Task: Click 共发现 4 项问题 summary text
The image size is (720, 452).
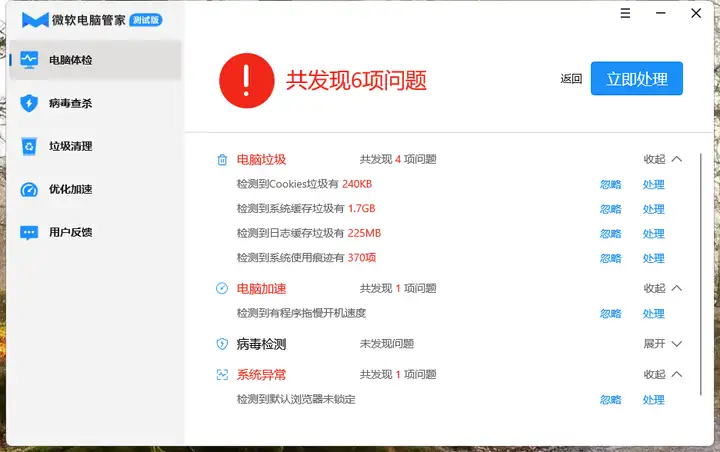Action: (398, 159)
